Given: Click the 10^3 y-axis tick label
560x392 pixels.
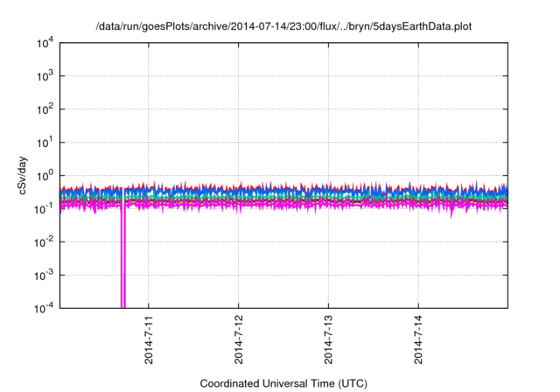Looking at the screenshot, I should tap(45, 76).
